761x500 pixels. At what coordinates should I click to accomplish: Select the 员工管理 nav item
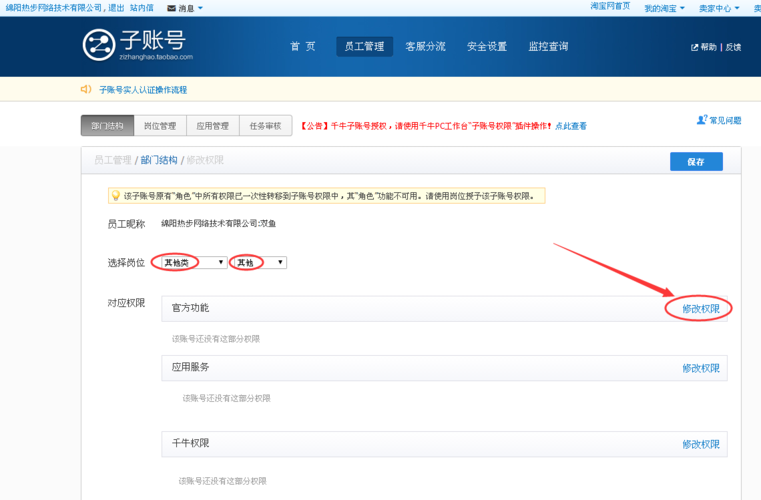pos(364,47)
